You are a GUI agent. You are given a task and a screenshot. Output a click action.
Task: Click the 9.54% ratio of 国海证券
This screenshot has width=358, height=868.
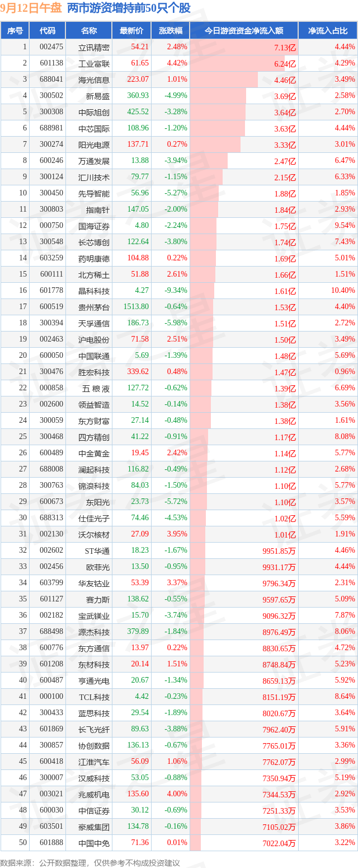[345, 226]
